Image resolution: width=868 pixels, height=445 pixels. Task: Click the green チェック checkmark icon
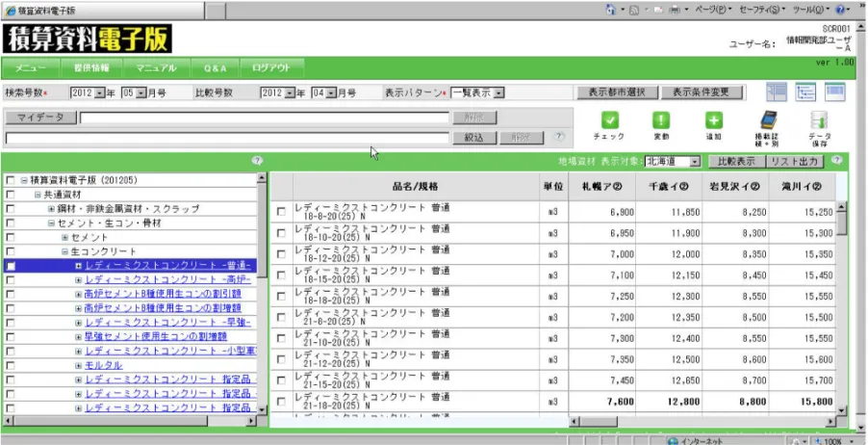(x=609, y=120)
